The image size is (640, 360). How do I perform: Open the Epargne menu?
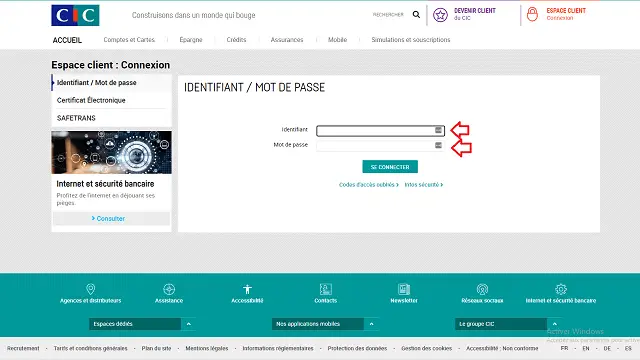point(191,40)
